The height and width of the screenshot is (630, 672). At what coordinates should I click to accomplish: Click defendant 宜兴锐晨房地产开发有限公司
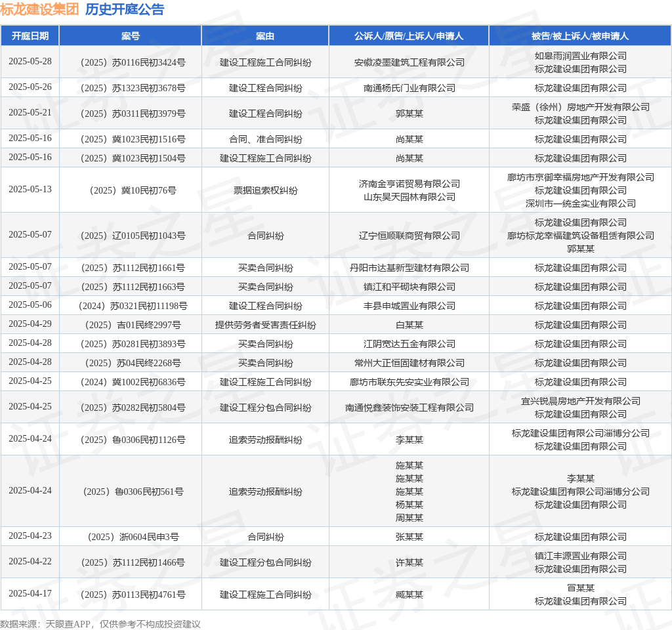pyautogui.click(x=581, y=401)
